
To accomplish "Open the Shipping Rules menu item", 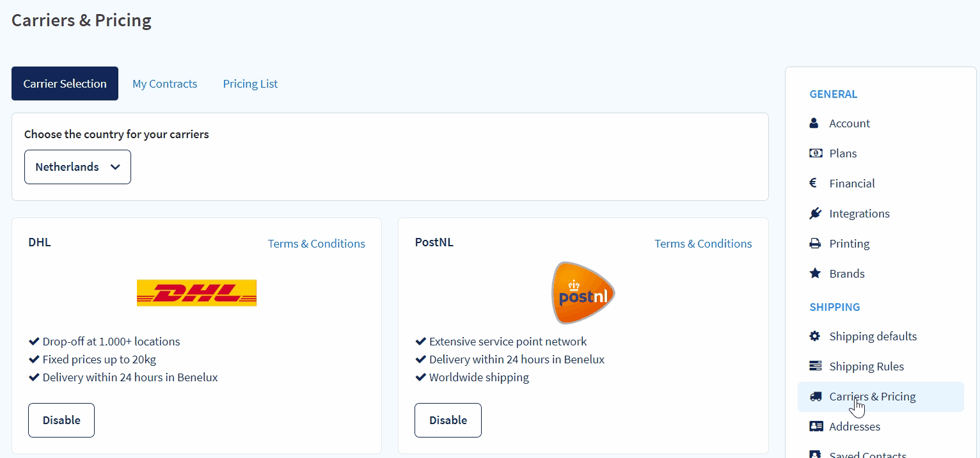I will point(866,367).
